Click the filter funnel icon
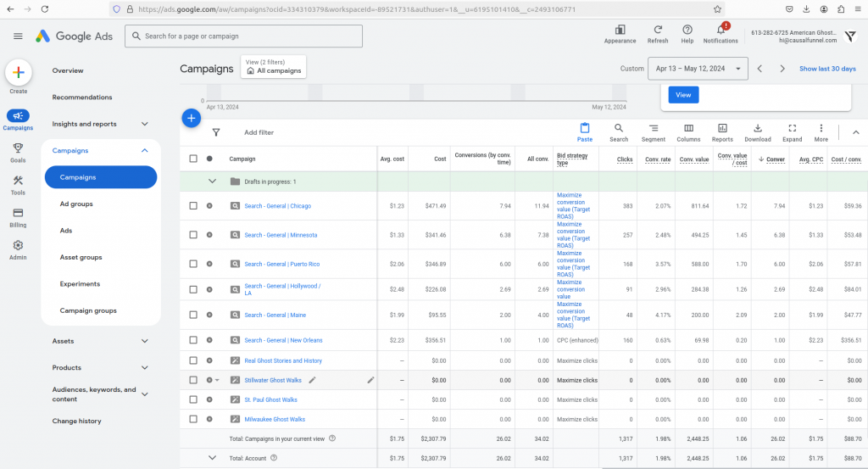Image resolution: width=868 pixels, height=469 pixels. [x=216, y=132]
